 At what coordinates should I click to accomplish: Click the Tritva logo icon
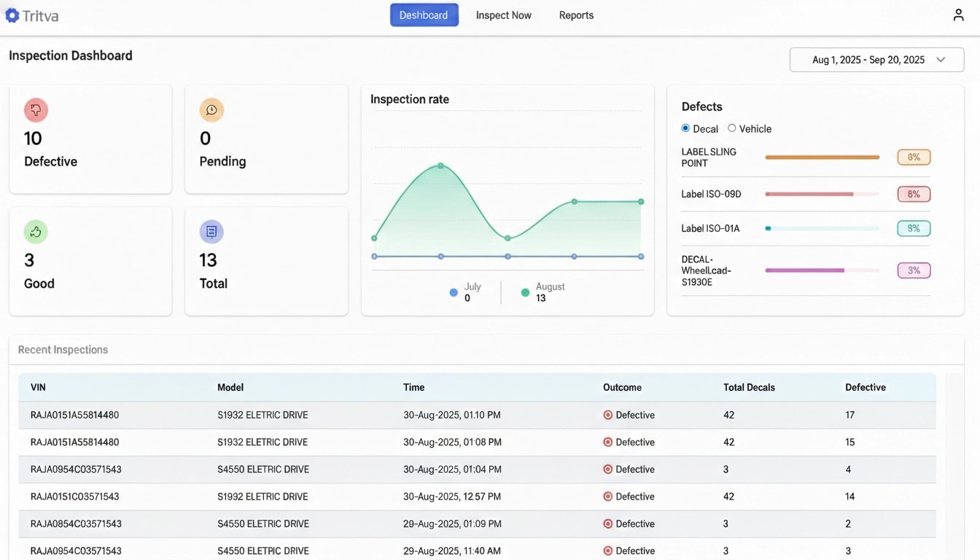click(11, 15)
